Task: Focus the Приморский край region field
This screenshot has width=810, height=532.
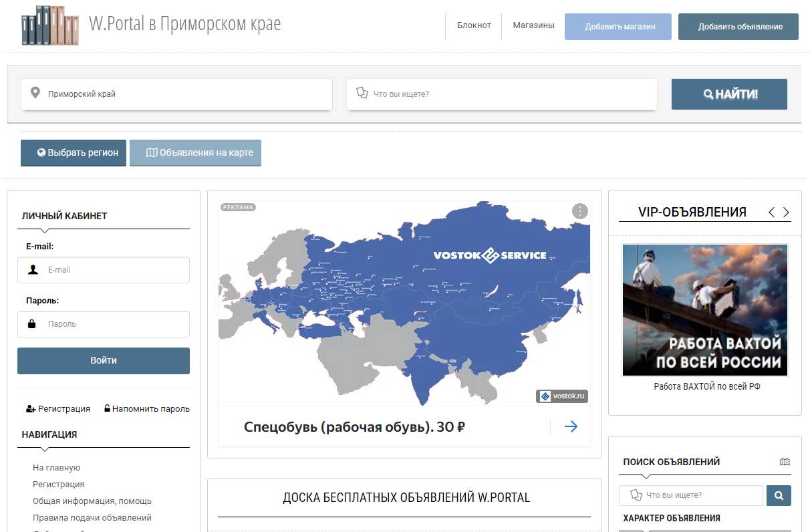Action: 176,94
